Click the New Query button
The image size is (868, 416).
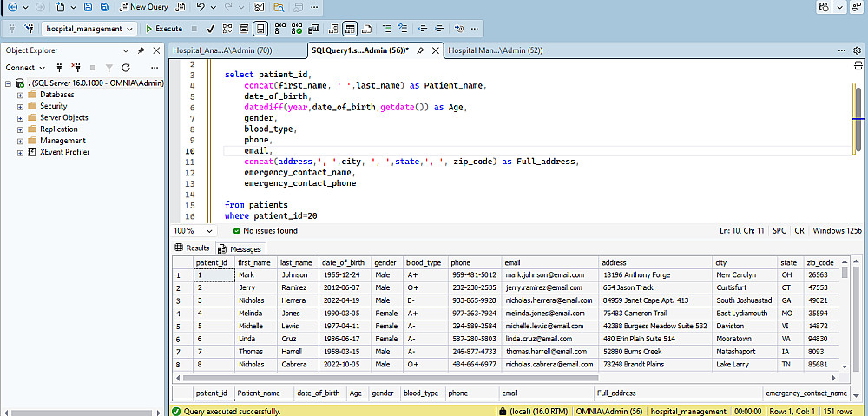coord(143,7)
